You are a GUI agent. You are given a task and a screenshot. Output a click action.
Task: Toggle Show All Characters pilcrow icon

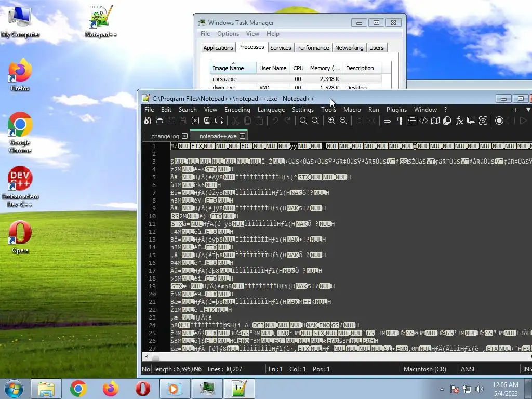400,121
